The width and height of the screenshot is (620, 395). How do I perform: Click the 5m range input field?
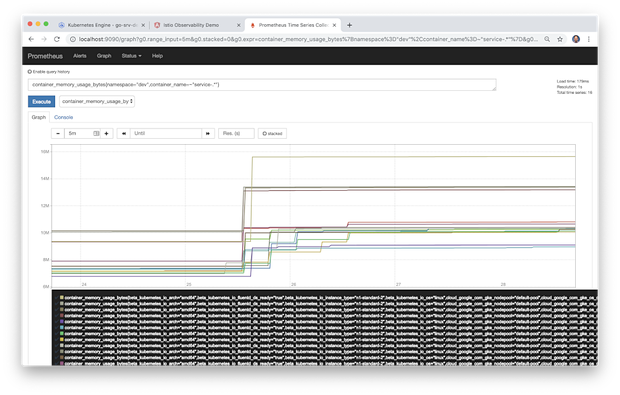tap(83, 134)
